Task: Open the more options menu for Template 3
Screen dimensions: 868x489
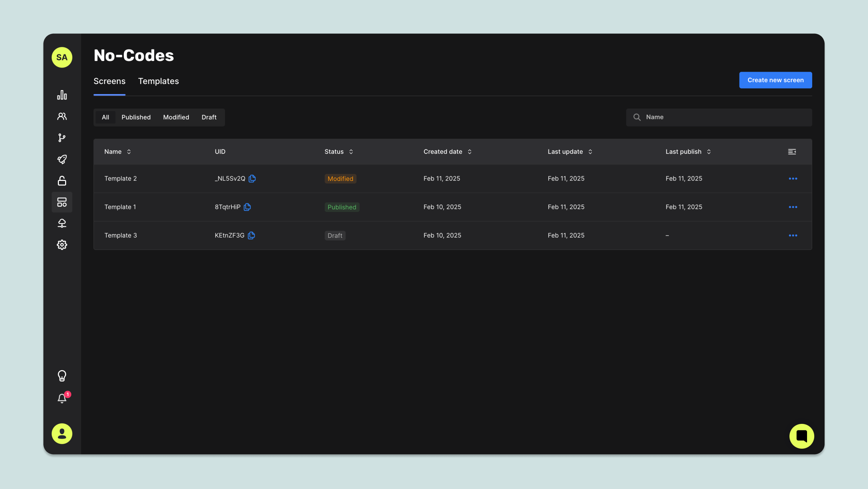Action: (x=793, y=236)
